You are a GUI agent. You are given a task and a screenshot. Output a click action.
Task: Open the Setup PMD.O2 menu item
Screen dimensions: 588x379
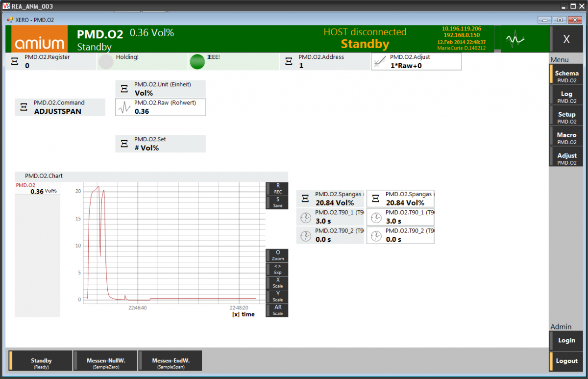click(x=566, y=117)
